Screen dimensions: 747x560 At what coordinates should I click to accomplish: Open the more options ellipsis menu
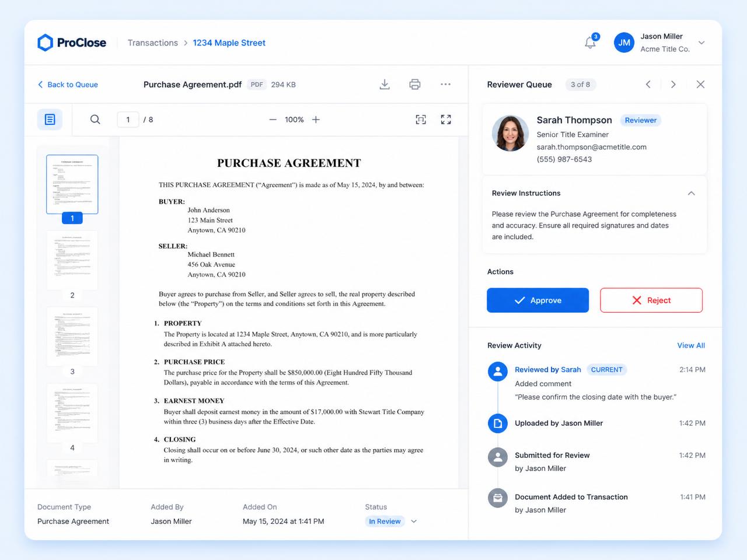pyautogui.click(x=445, y=85)
